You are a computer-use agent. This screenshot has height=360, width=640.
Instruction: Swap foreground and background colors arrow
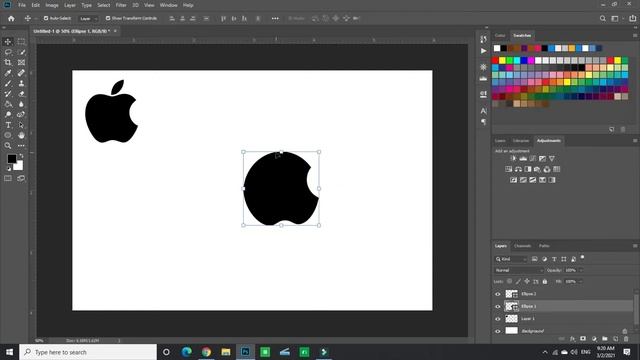(21, 156)
